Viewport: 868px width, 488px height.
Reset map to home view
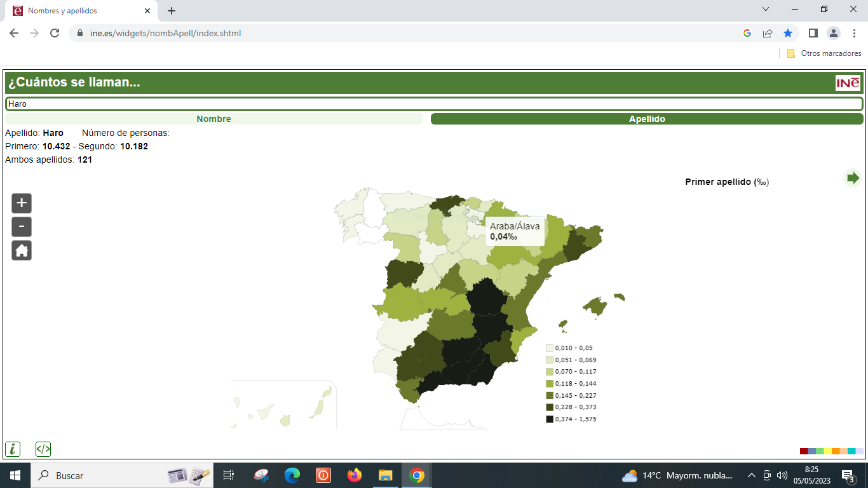(x=22, y=250)
